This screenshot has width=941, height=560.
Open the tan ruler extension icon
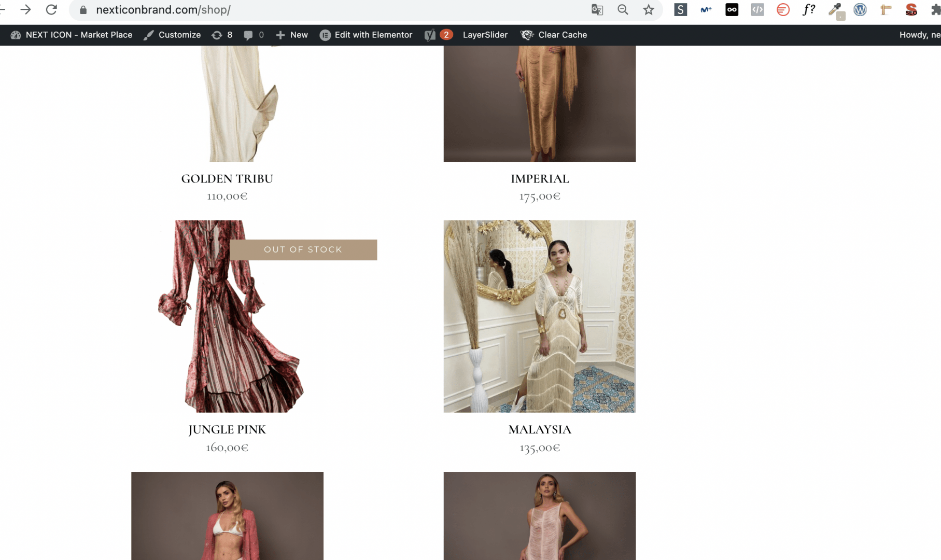pyautogui.click(x=886, y=10)
